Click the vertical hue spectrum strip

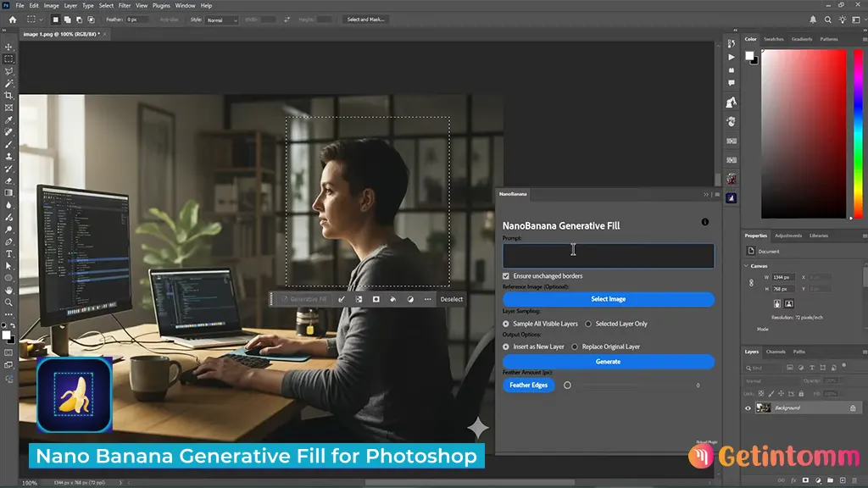858,134
